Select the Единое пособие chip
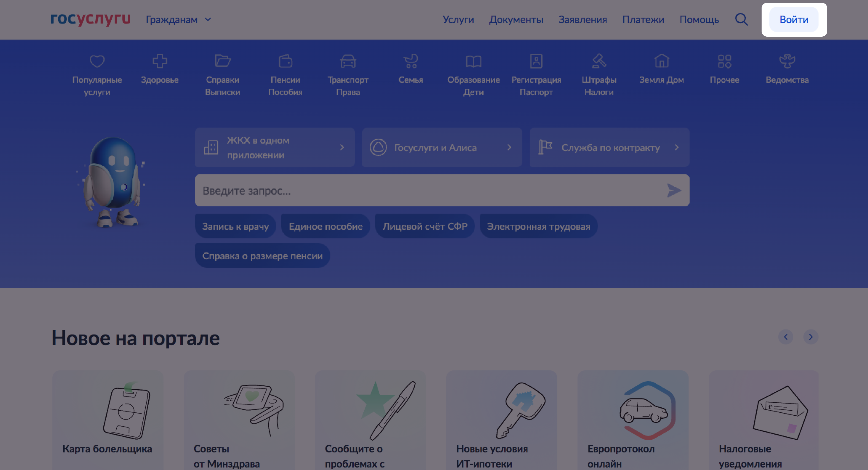The height and width of the screenshot is (470, 868). [x=325, y=226]
